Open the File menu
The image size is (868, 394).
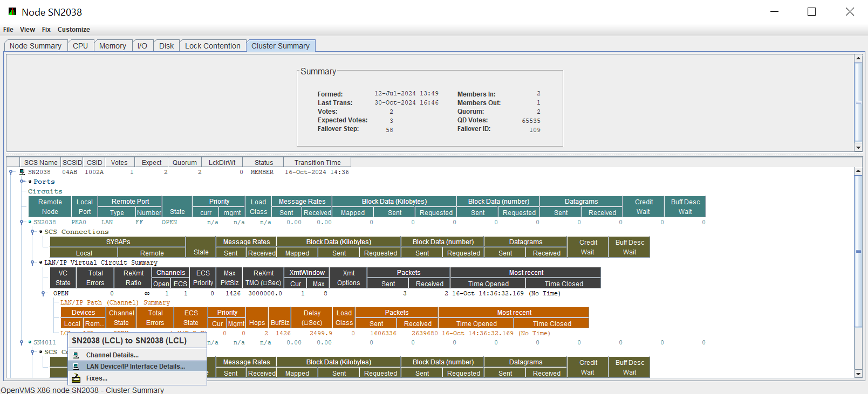8,30
